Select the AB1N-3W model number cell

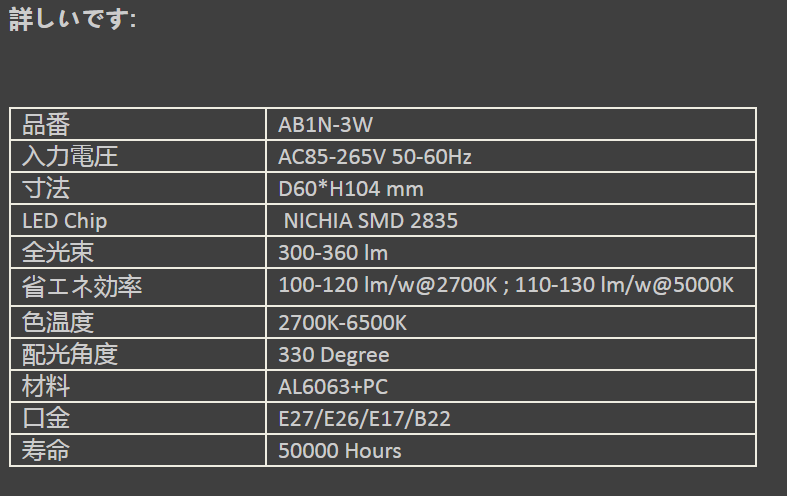point(327,125)
